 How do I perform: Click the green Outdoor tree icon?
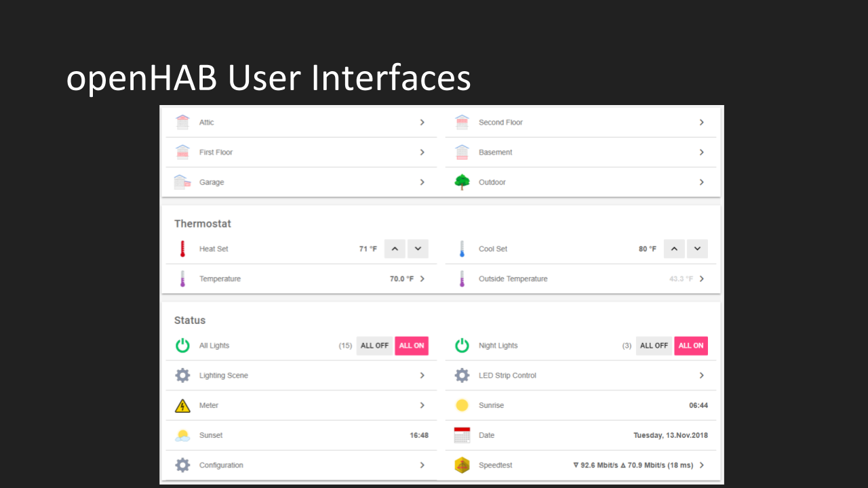point(462,182)
